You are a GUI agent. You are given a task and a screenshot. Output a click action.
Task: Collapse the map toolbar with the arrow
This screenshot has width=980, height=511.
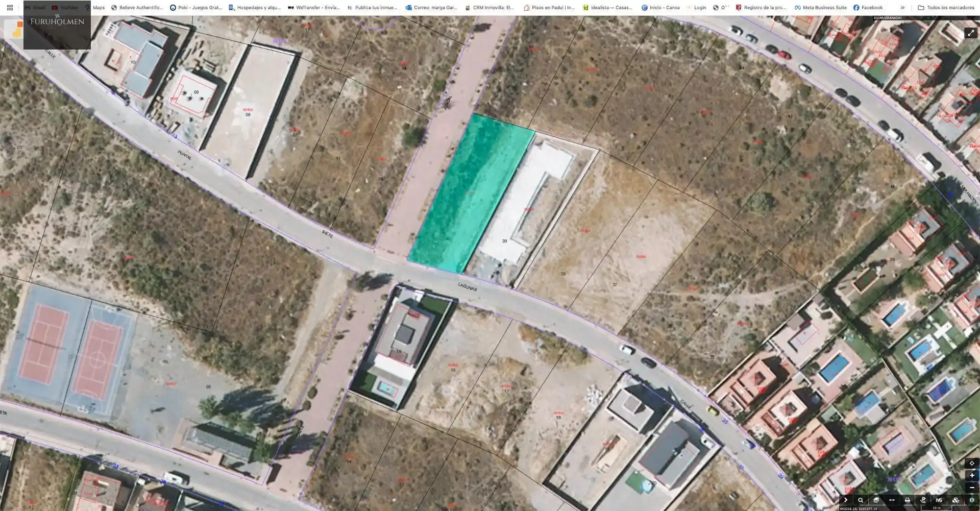click(845, 500)
